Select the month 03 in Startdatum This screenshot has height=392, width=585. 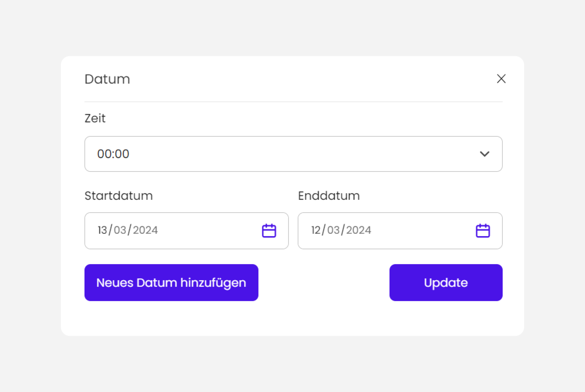point(120,230)
